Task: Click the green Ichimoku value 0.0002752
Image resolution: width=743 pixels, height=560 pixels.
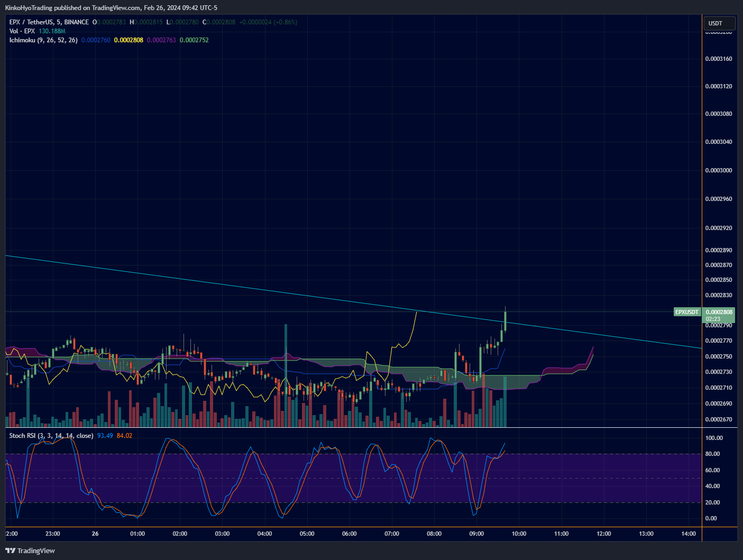Action: 194,40
